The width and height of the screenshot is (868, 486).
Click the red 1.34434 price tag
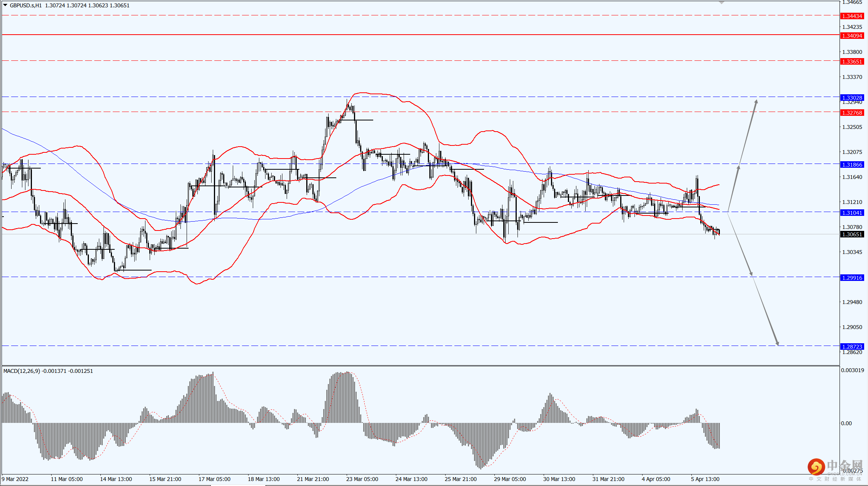pos(852,16)
